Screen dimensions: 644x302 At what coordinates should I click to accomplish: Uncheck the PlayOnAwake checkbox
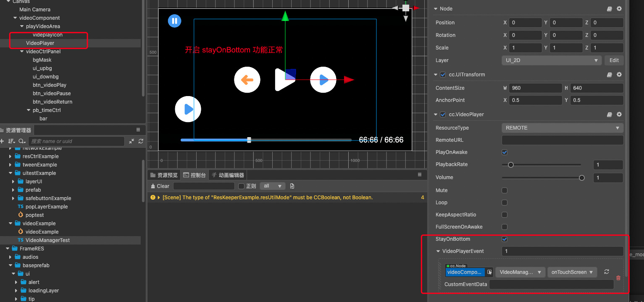(x=505, y=152)
